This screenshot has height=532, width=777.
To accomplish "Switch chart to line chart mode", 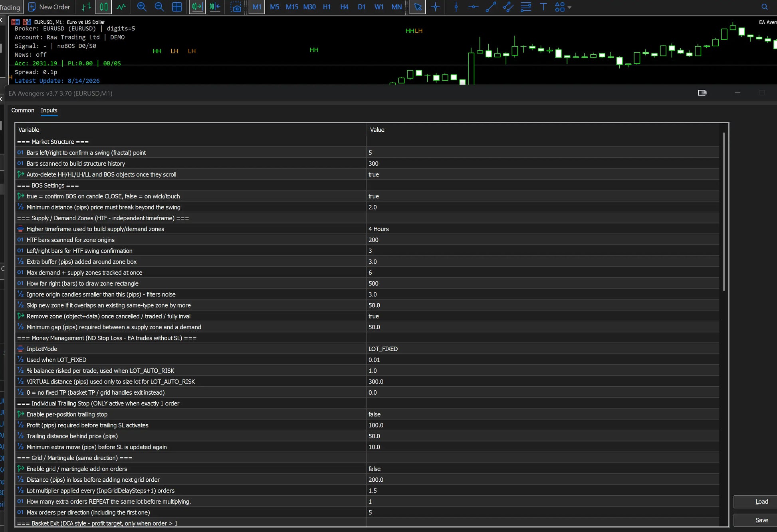I will (x=121, y=7).
